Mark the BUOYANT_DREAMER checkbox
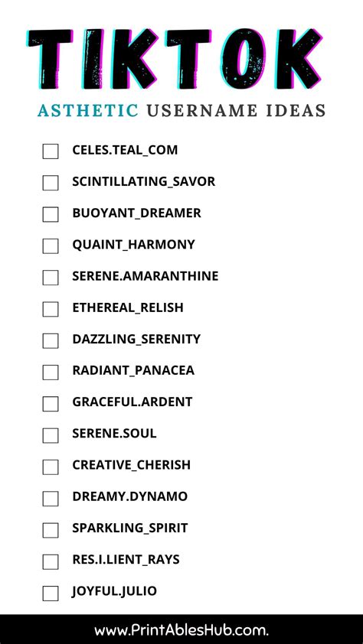363x644 pixels. tap(51, 214)
